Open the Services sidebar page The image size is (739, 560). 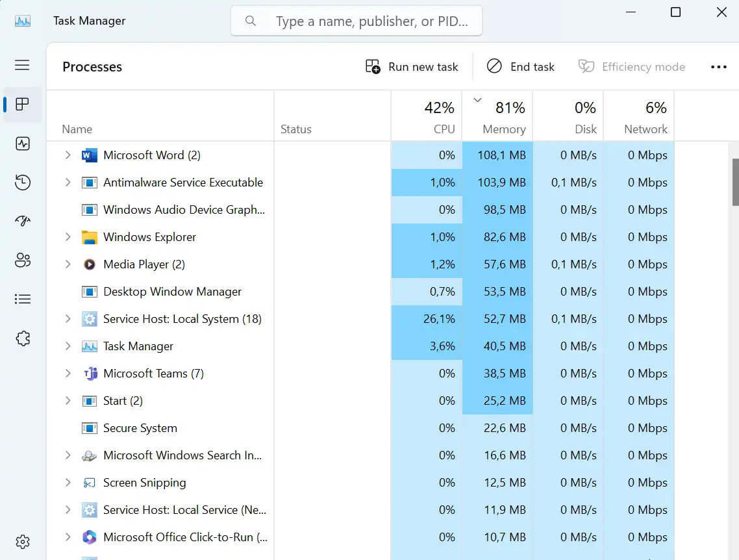click(22, 338)
